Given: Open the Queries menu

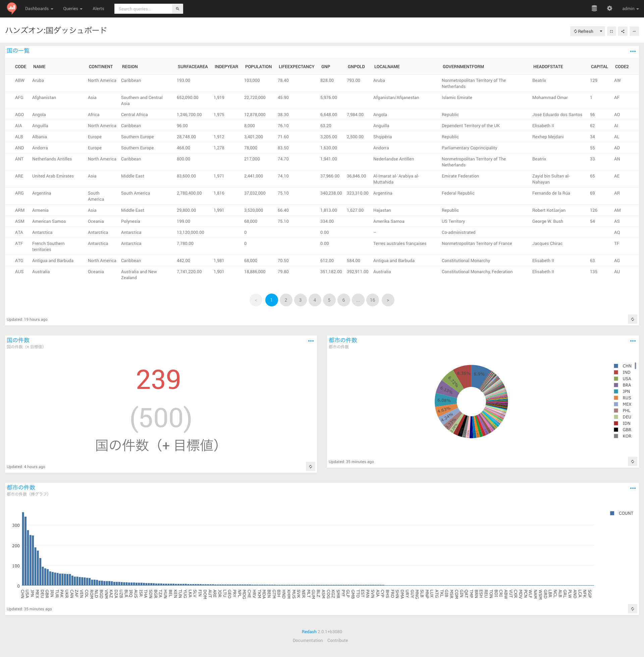Looking at the screenshot, I should (72, 8).
